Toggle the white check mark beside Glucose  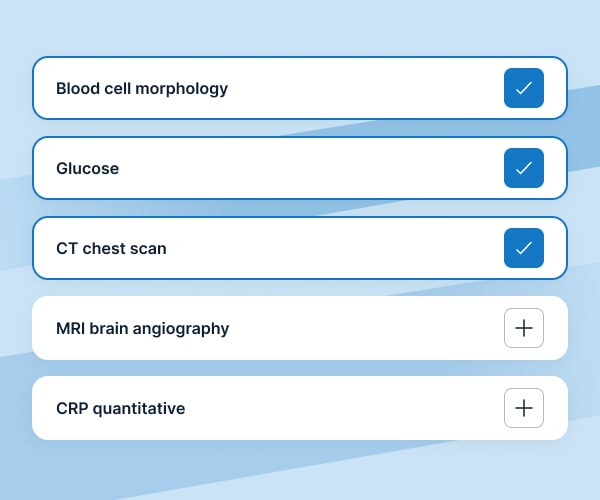[524, 168]
